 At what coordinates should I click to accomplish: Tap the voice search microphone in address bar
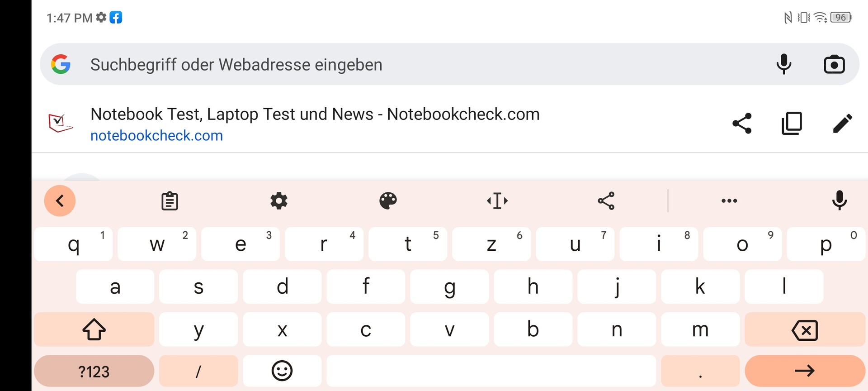tap(784, 64)
